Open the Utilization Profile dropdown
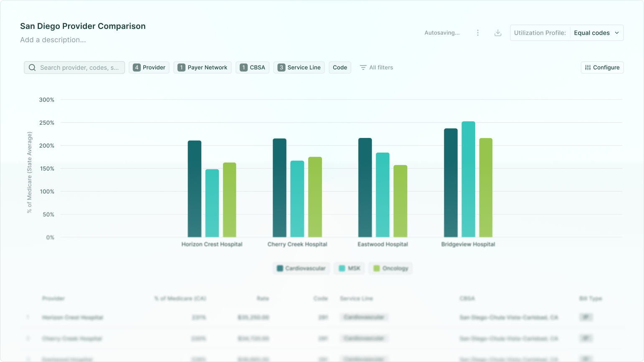 click(x=596, y=33)
